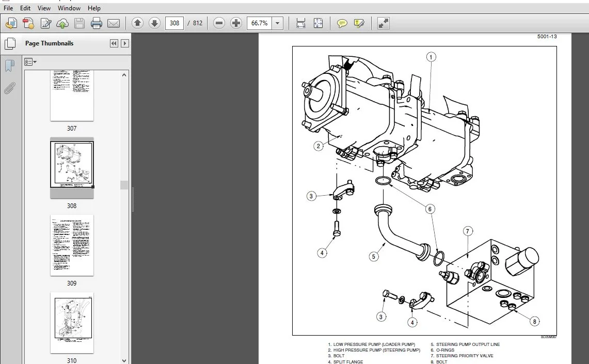The height and width of the screenshot is (364, 589).
Task: Click the Send by email envelope icon
Action: [114, 23]
